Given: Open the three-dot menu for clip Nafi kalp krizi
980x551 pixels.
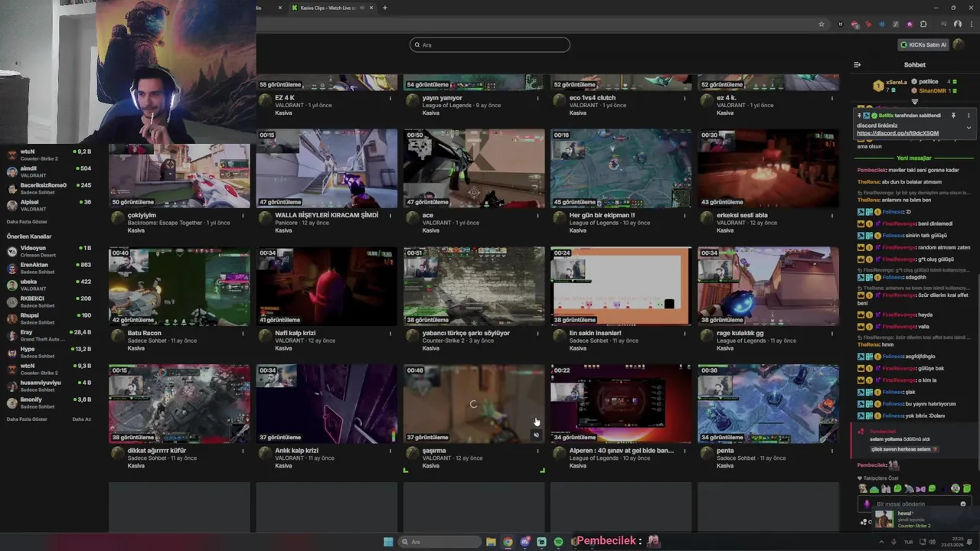Looking at the screenshot, I should pos(390,334).
